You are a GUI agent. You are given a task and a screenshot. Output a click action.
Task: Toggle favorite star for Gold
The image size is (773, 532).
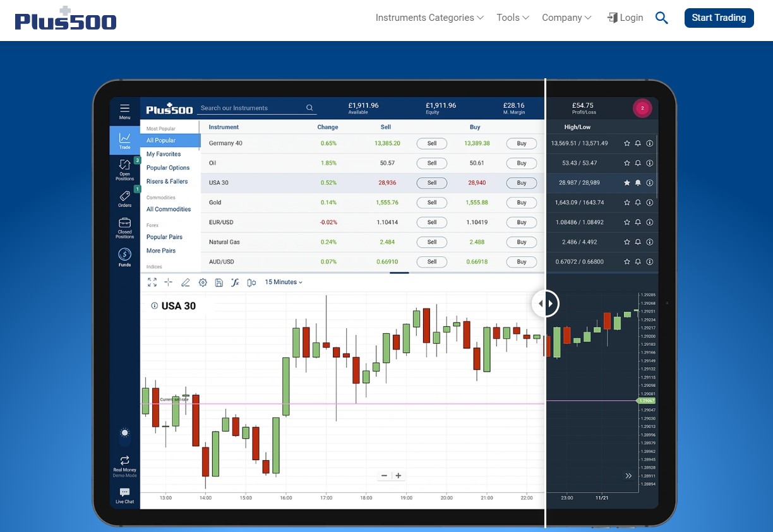point(627,203)
